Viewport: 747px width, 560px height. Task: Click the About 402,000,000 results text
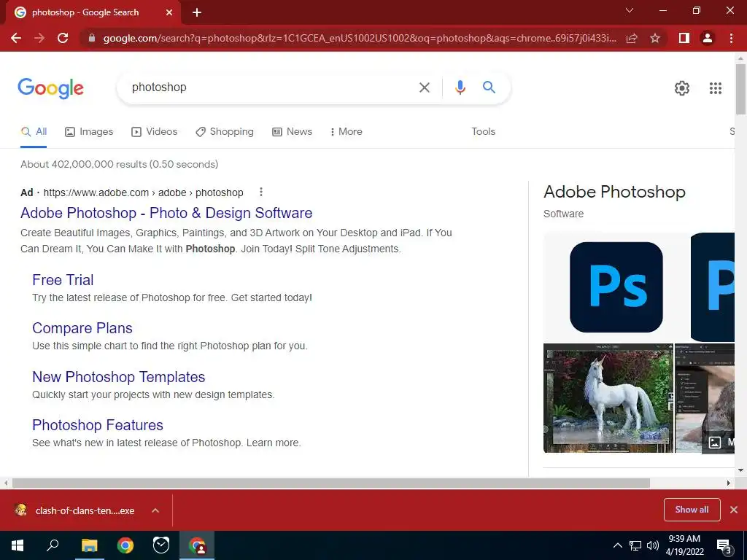click(x=119, y=164)
